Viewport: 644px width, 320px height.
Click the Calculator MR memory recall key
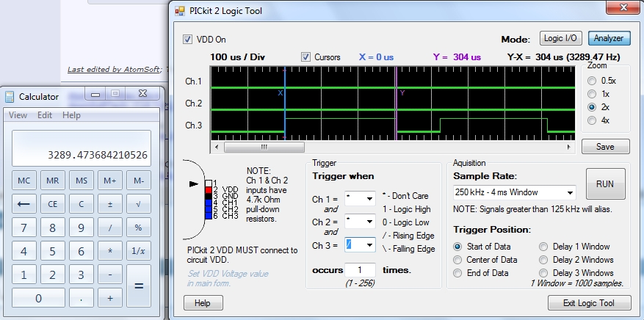tap(53, 181)
